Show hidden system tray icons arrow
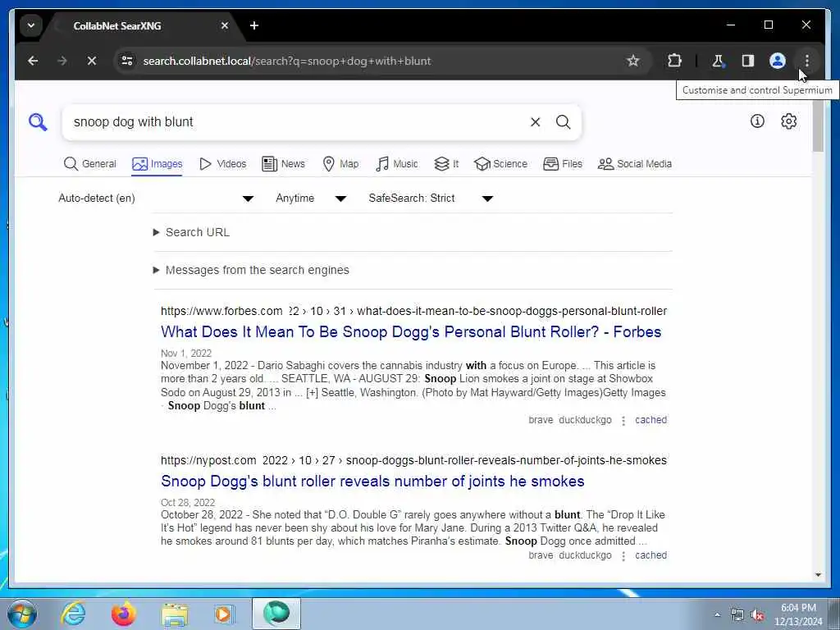 [x=717, y=614]
